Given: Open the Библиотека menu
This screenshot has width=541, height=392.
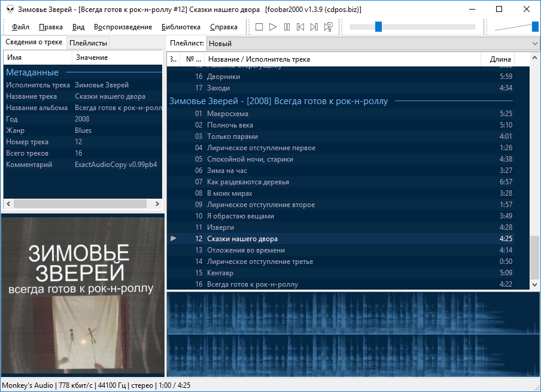Looking at the screenshot, I should 181,27.
